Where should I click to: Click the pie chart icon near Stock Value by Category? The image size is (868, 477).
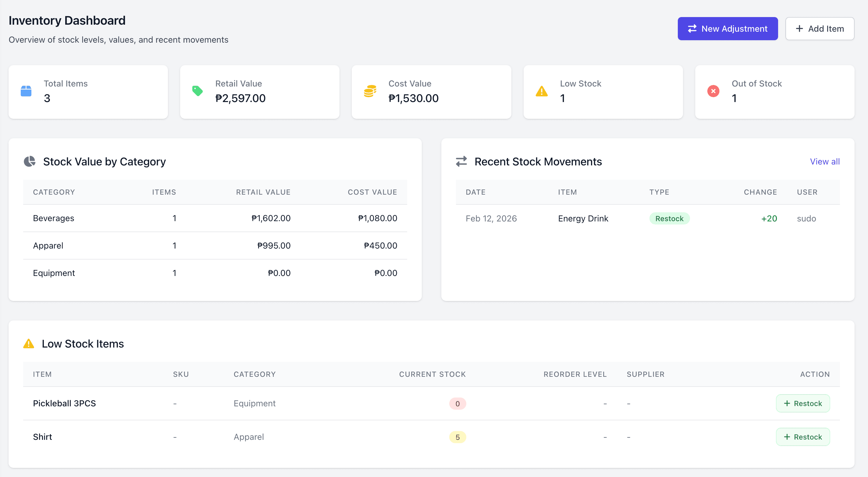tap(30, 161)
